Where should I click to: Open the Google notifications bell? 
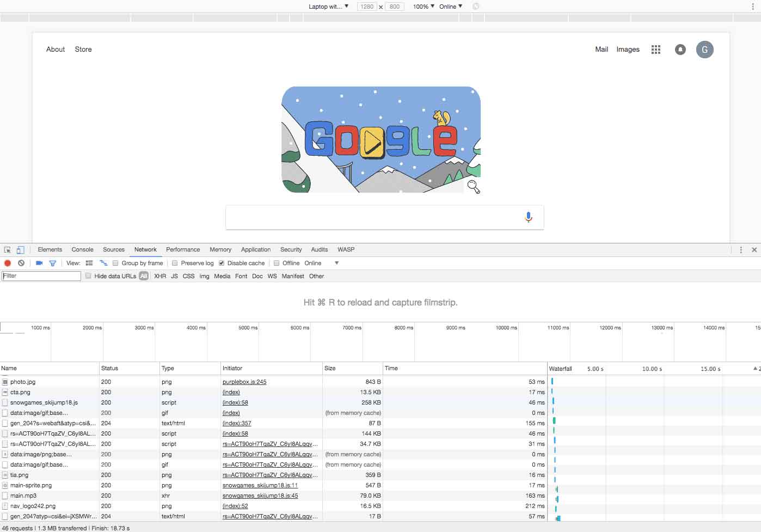coord(680,50)
